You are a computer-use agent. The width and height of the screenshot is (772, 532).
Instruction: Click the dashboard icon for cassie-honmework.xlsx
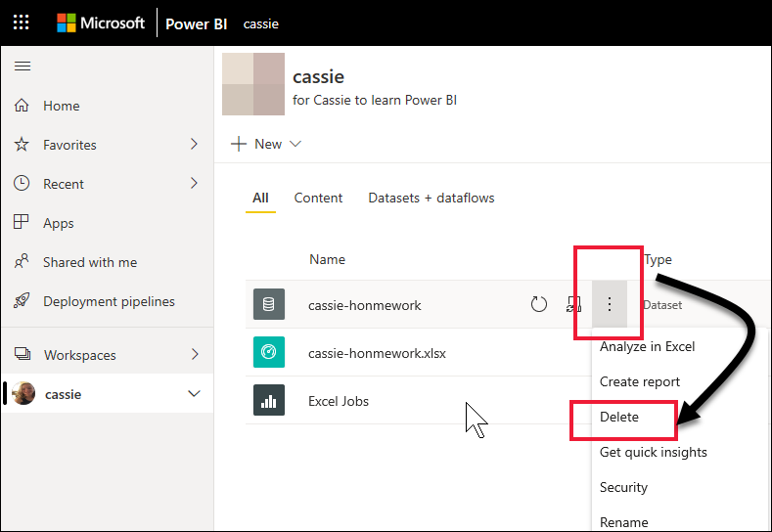[269, 352]
